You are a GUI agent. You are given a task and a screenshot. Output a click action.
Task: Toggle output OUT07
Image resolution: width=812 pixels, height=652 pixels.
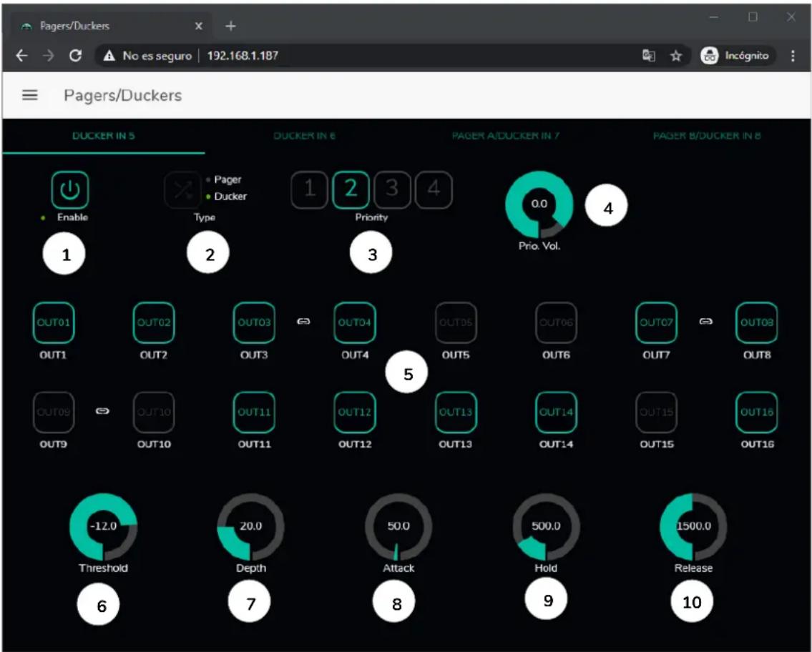[656, 323]
